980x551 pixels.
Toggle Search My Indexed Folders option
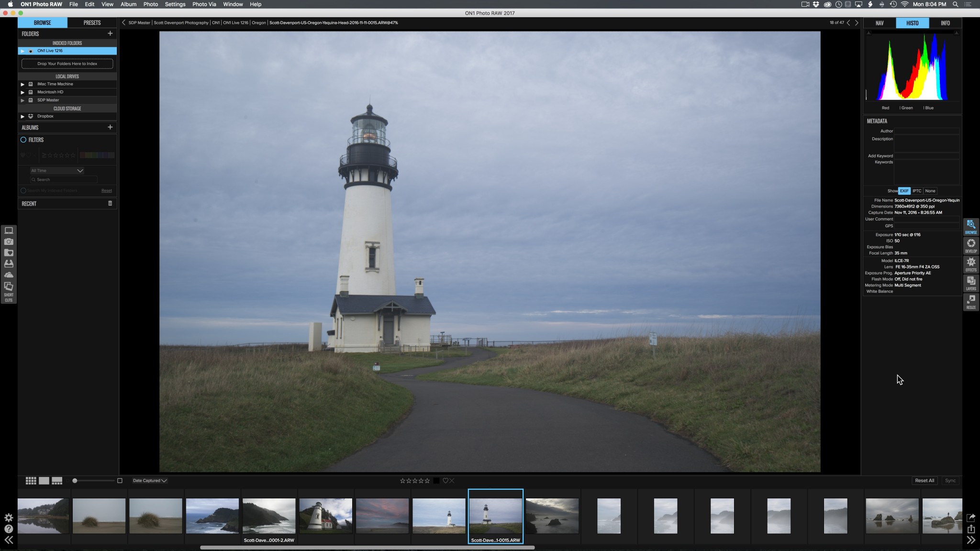point(23,190)
